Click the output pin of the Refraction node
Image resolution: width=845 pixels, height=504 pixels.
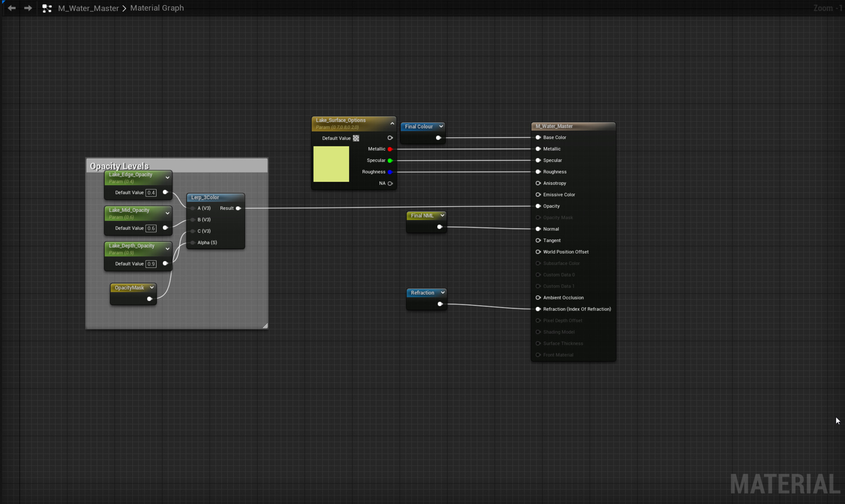[440, 303]
